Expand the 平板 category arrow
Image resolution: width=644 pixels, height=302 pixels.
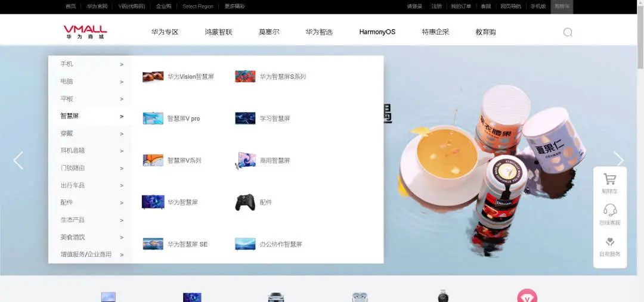tap(122, 99)
